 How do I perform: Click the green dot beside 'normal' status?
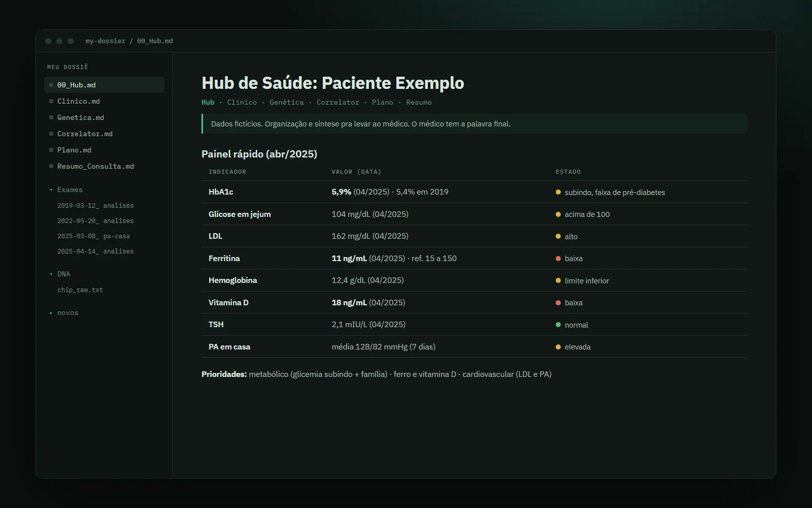coord(558,325)
